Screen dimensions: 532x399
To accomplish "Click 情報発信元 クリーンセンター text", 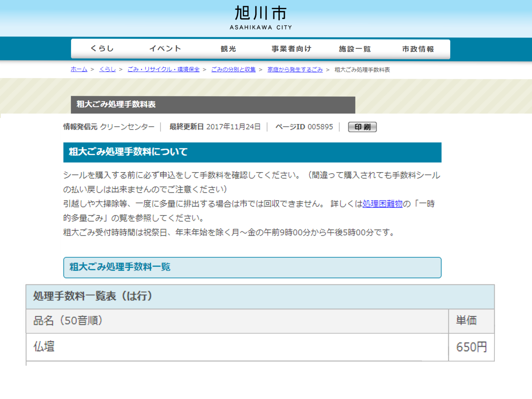I will 109,127.
